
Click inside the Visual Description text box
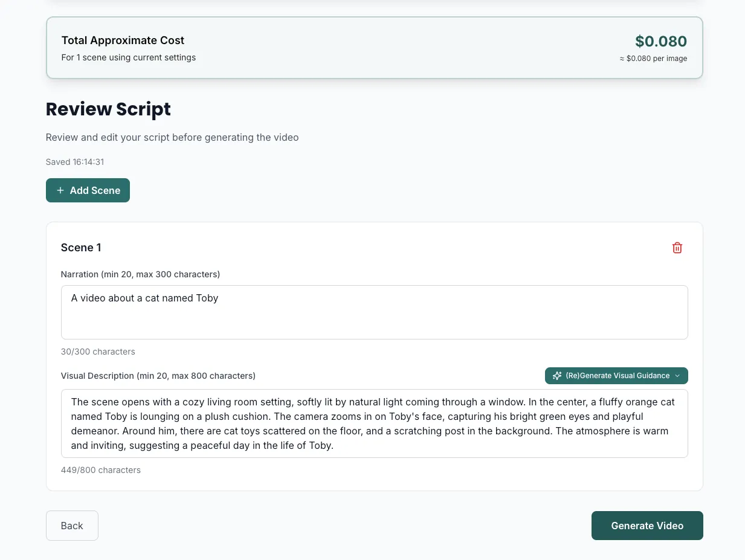374,423
